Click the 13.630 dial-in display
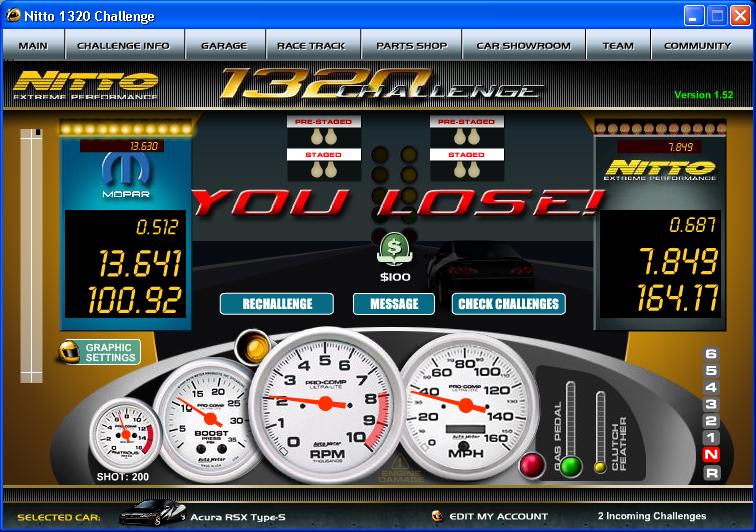The image size is (756, 532). (x=122, y=146)
